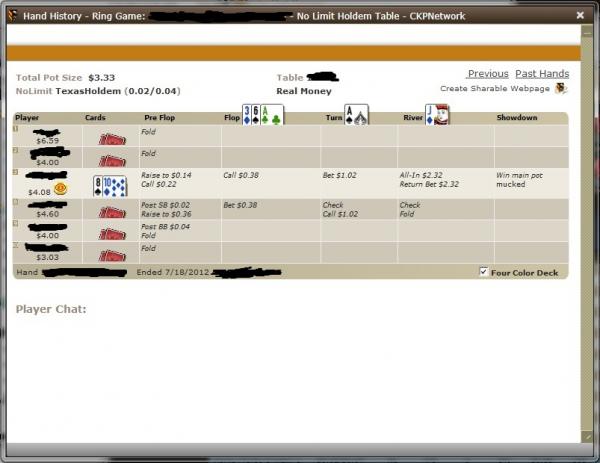This screenshot has width=600, height=463.
Task: Click the poker app icon in title bar
Action: (x=11, y=16)
